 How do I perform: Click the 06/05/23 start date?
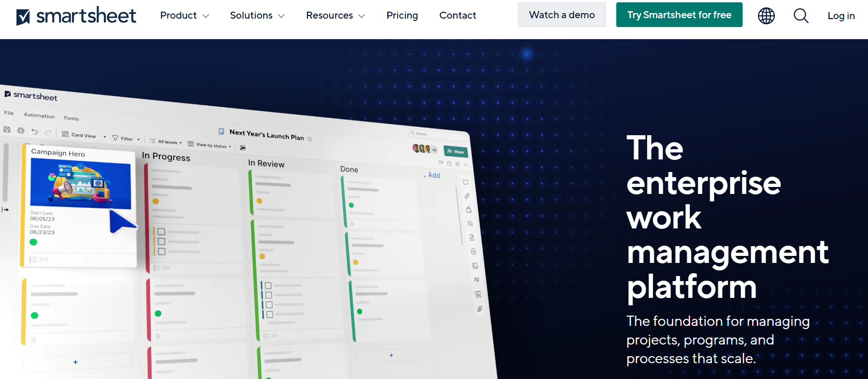pyautogui.click(x=42, y=219)
